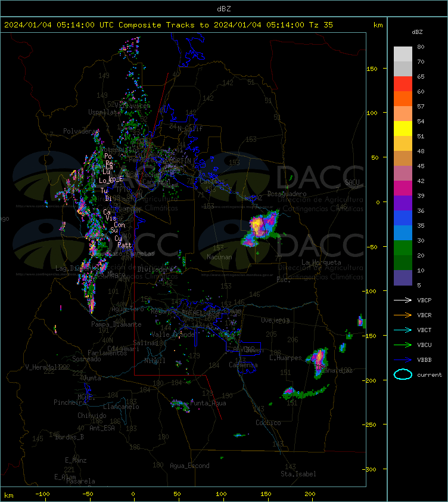Pick the purple 36-39 dBZ swatch

pos(403,203)
